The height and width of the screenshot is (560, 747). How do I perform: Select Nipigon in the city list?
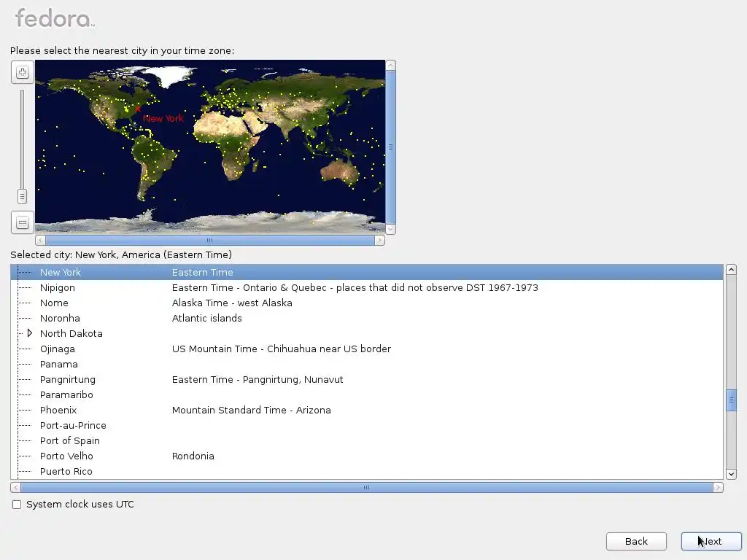point(57,287)
